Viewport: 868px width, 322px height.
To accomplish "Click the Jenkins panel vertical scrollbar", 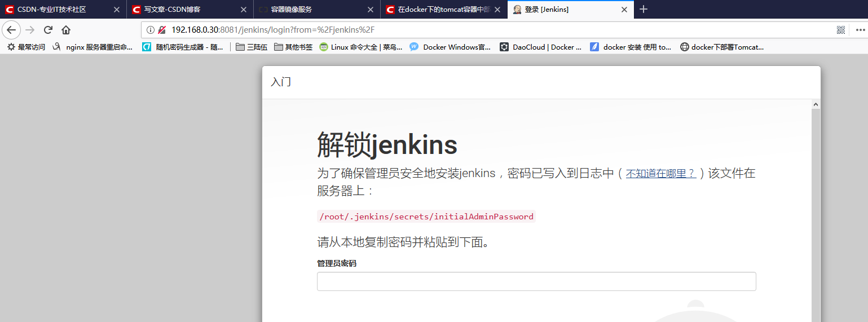I will tap(816, 215).
